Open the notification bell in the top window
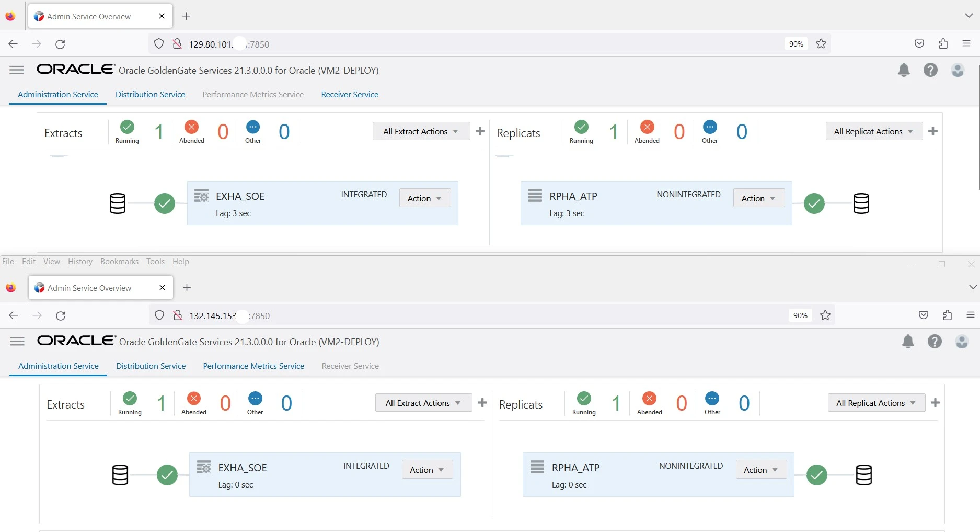Screen dimensions: 980x532 pyautogui.click(x=904, y=70)
